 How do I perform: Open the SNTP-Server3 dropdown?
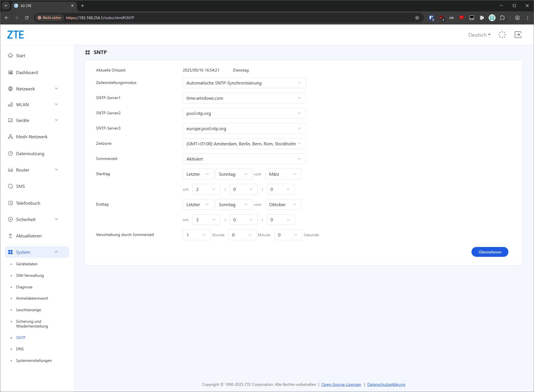[244, 128]
